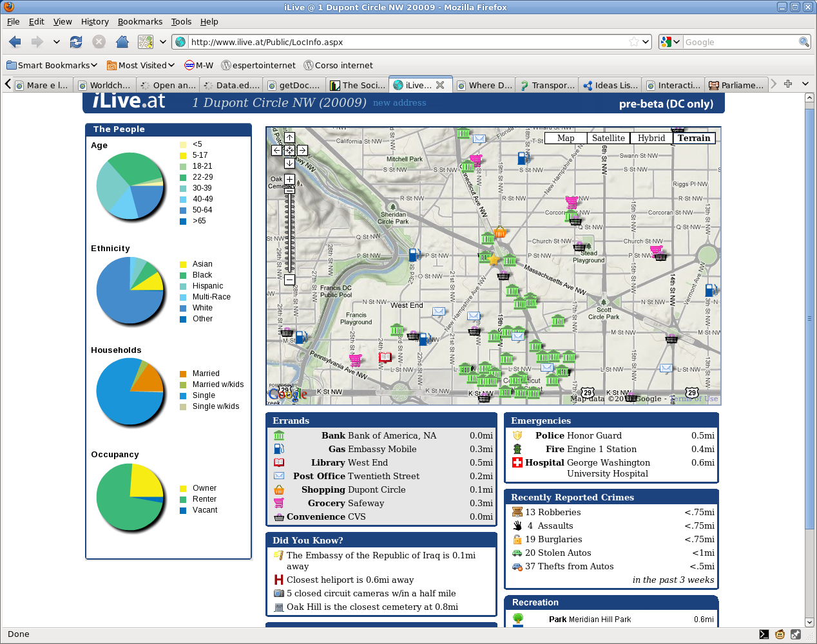The width and height of the screenshot is (817, 644).
Task: Click the Bank icon in Errands
Action: 279,435
